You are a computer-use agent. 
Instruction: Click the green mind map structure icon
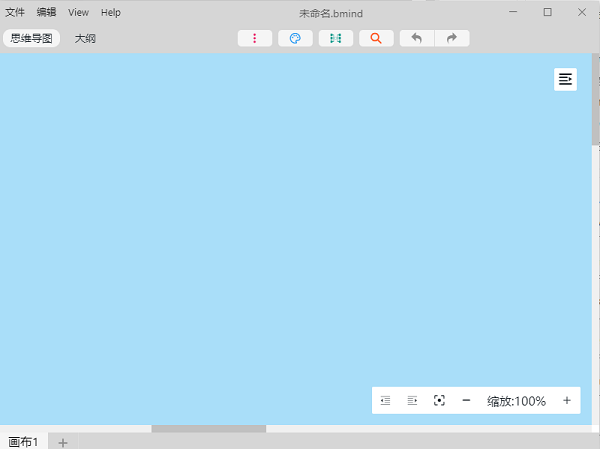coord(336,38)
